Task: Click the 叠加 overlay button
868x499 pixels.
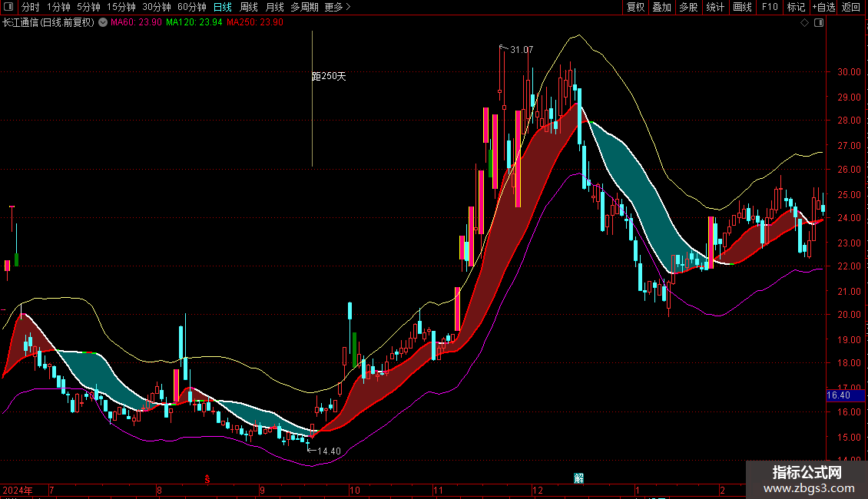Action: (661, 8)
